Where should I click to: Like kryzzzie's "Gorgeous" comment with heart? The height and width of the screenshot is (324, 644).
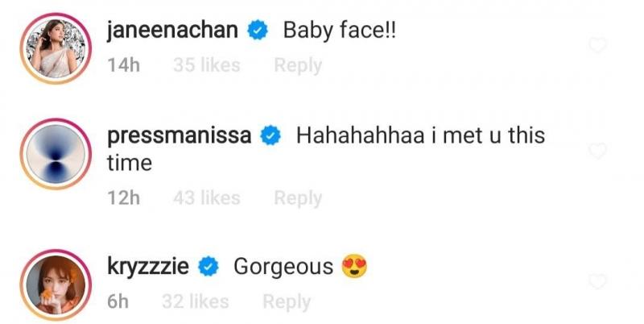(x=597, y=281)
